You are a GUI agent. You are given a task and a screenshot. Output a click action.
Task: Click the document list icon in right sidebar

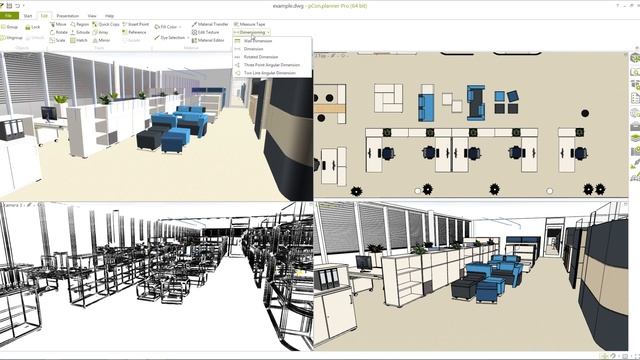(x=635, y=98)
